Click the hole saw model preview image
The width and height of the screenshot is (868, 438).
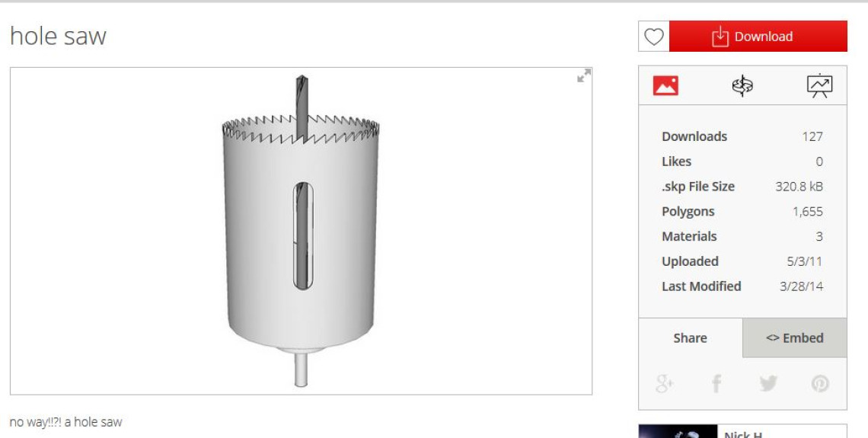(302, 231)
